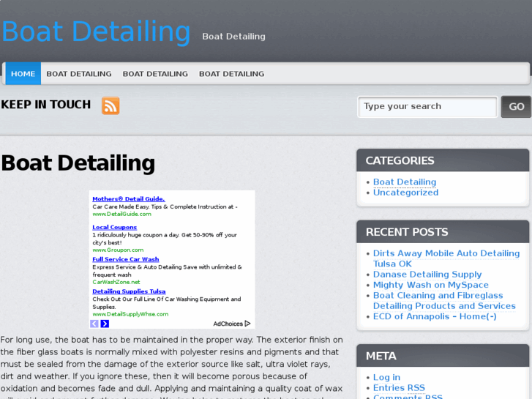Open the AdChoices triangle icon
532x399 pixels.
247,324
